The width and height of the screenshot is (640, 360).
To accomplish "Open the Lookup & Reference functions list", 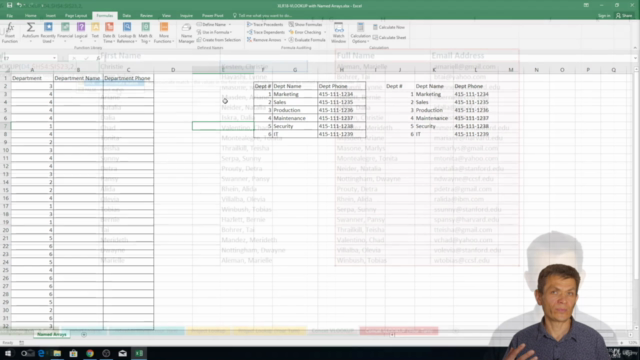I will [127, 33].
